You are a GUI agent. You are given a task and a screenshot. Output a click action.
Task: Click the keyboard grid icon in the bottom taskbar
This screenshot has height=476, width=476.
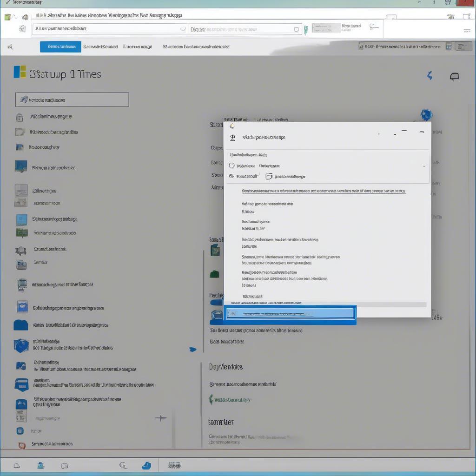[174, 465]
